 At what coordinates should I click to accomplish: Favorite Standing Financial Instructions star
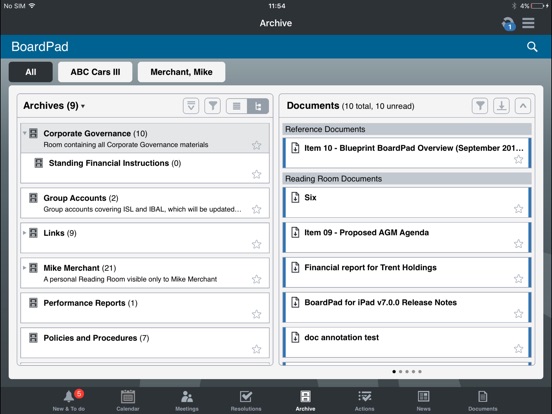[257, 174]
